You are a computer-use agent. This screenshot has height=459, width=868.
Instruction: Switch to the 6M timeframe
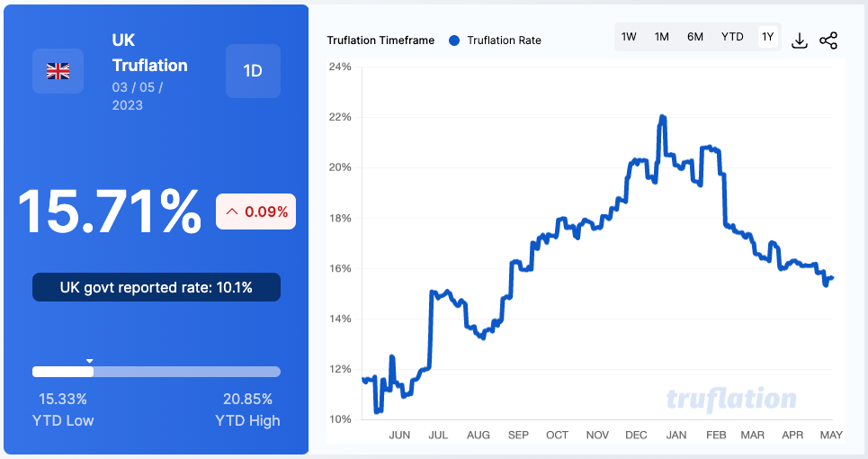[695, 37]
